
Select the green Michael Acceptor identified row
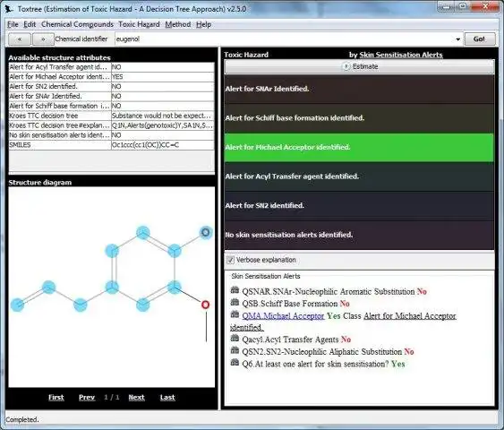coord(359,147)
